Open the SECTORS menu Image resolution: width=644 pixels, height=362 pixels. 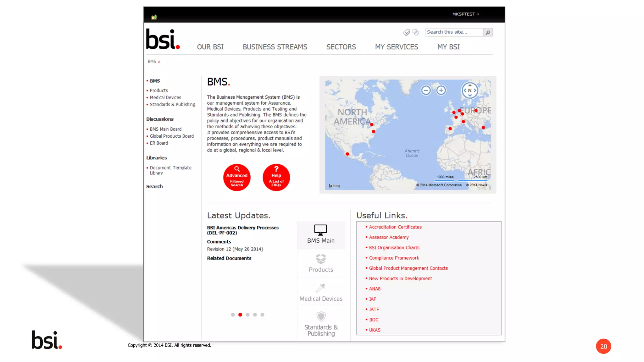click(x=341, y=47)
